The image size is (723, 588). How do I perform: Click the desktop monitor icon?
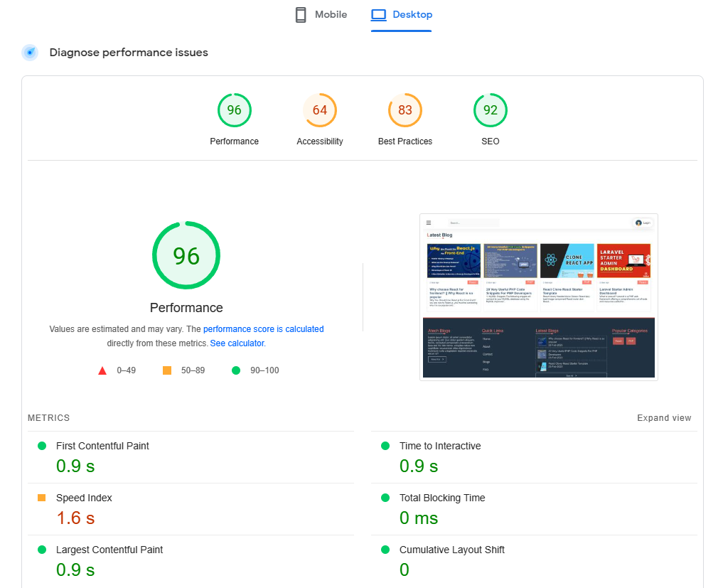378,15
